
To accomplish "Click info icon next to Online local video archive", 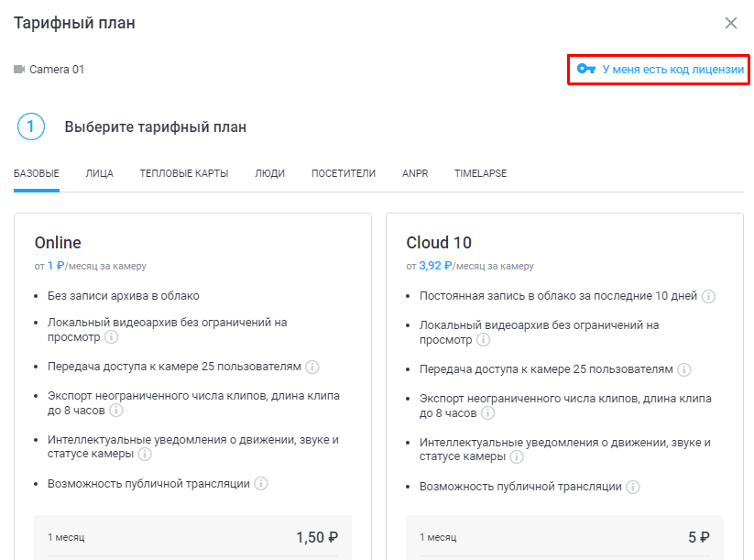I will [112, 338].
